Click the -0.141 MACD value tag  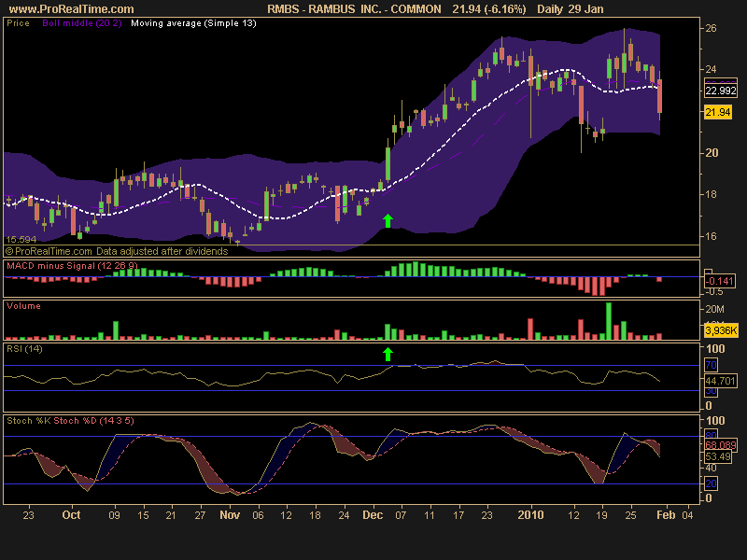[x=720, y=281]
